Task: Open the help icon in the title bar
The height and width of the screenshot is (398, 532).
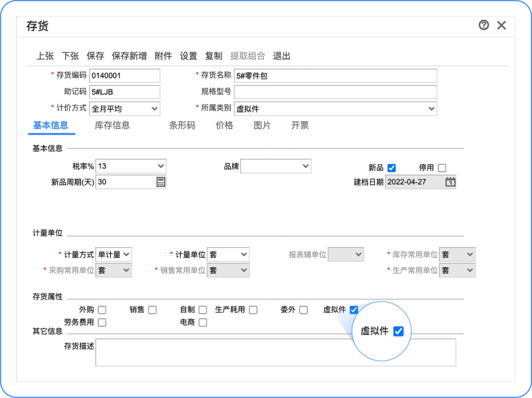Action: [483, 25]
